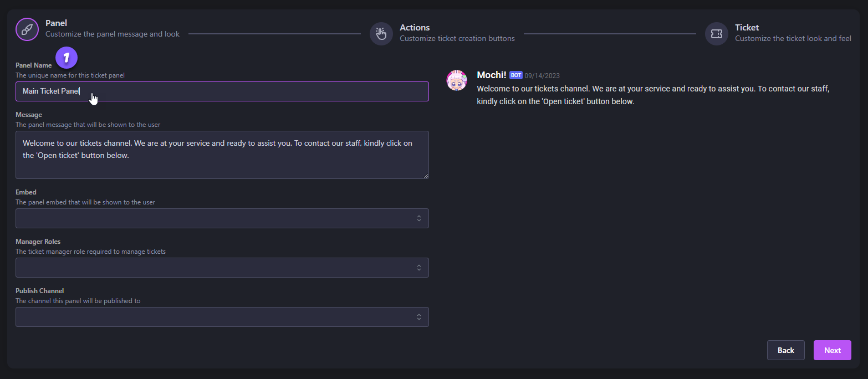Select the Panel step title
This screenshot has height=379, width=868.
click(x=56, y=23)
